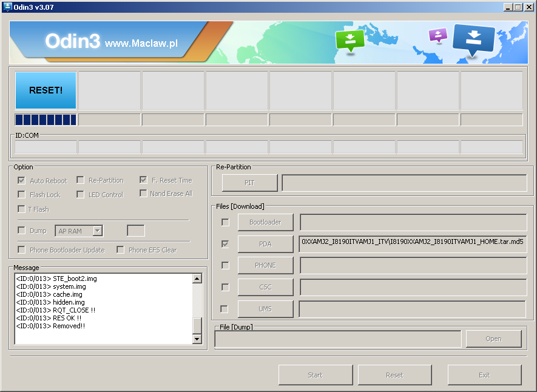Uncheck the PDA file checkbox
Viewport: 537px width, 392px height.
click(x=225, y=244)
